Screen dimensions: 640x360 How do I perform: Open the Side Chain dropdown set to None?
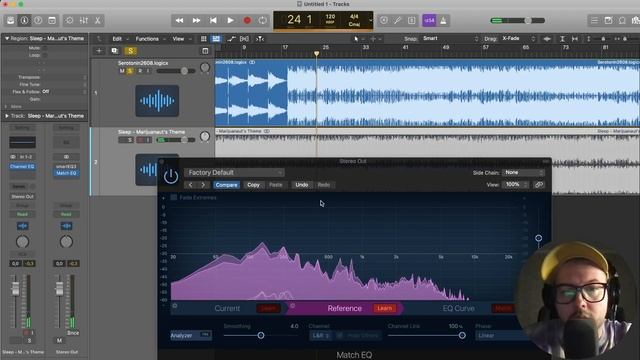tap(523, 173)
